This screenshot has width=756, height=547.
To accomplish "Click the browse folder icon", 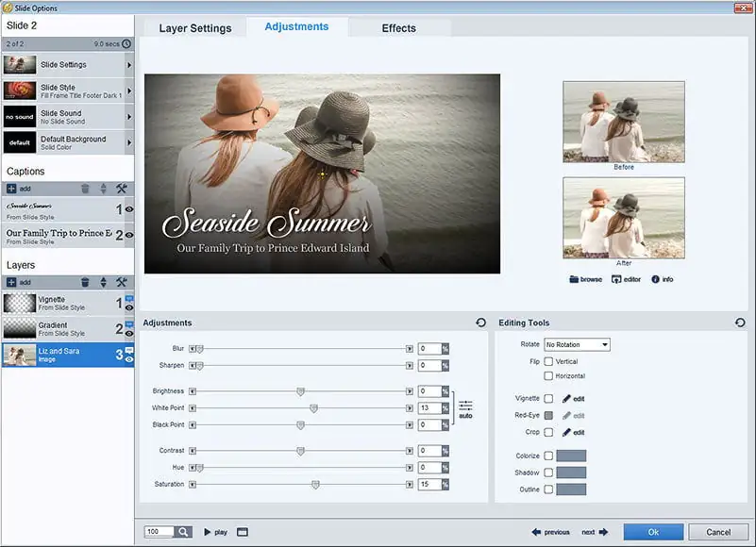I will click(575, 279).
